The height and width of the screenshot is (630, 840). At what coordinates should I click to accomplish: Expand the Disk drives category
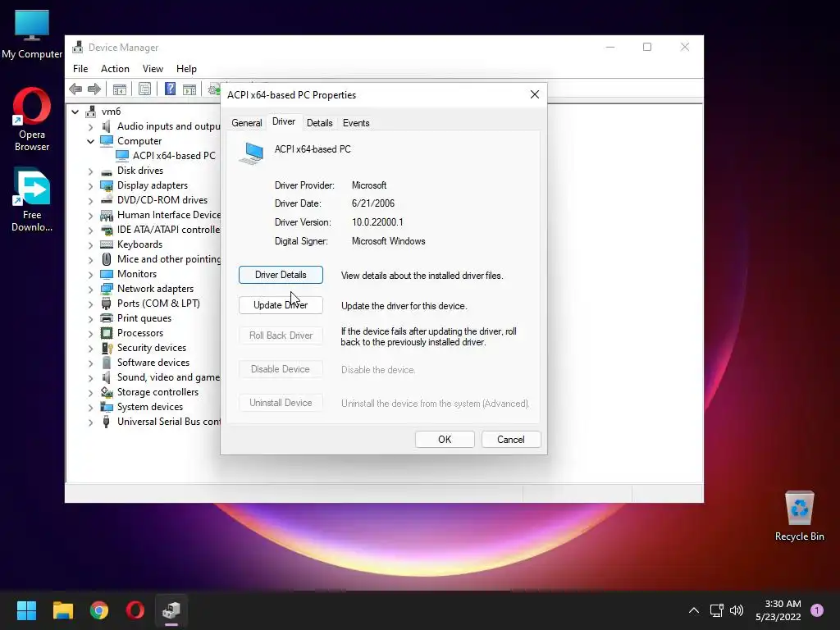coord(90,171)
